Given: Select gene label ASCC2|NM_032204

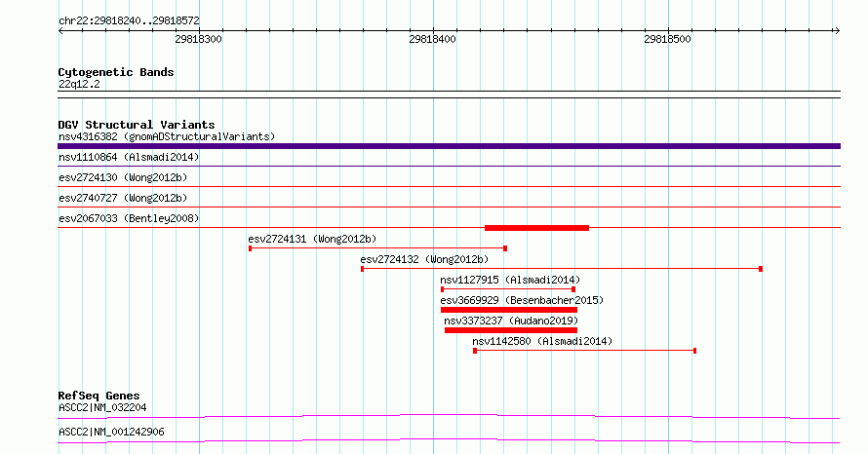Looking at the screenshot, I should (x=102, y=407).
